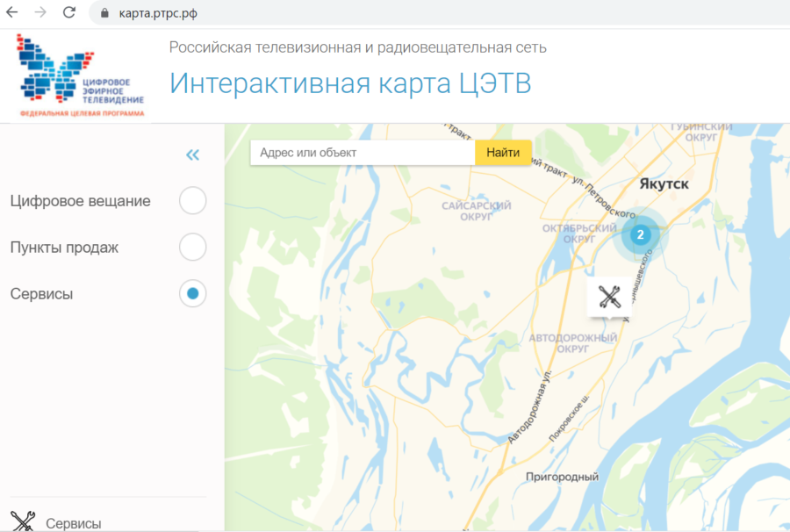This screenshot has width=790, height=532.
Task: Click the browser back arrow
Action: pos(12,13)
